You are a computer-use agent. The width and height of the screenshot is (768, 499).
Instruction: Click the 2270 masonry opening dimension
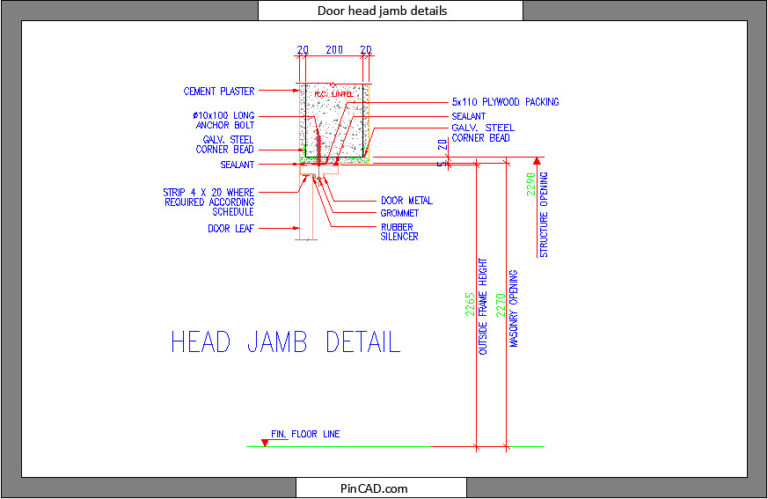point(500,305)
